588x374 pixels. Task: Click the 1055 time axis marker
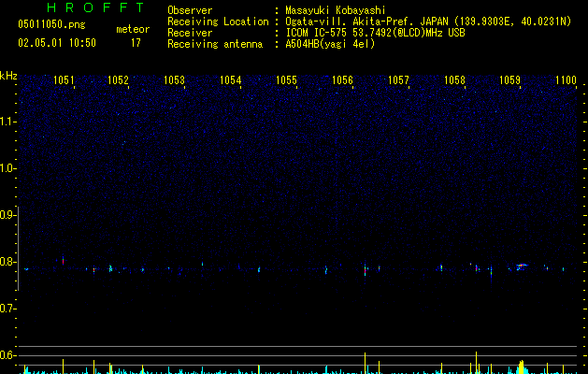(x=286, y=80)
